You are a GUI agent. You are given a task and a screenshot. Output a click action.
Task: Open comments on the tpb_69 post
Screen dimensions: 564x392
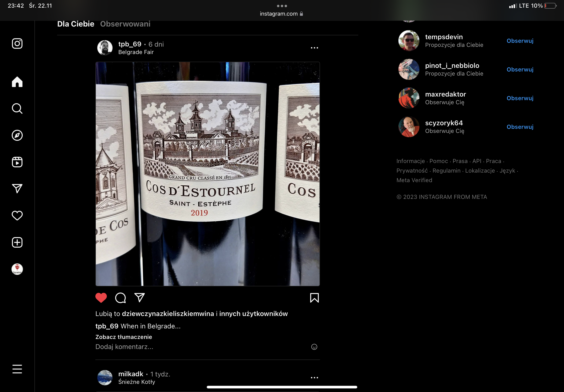click(x=120, y=298)
